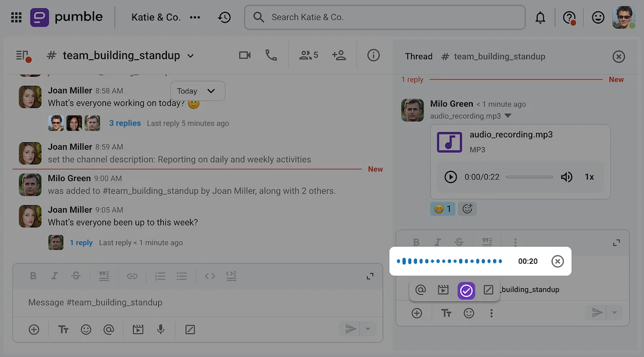Record voice message with microphone icon

(x=160, y=329)
